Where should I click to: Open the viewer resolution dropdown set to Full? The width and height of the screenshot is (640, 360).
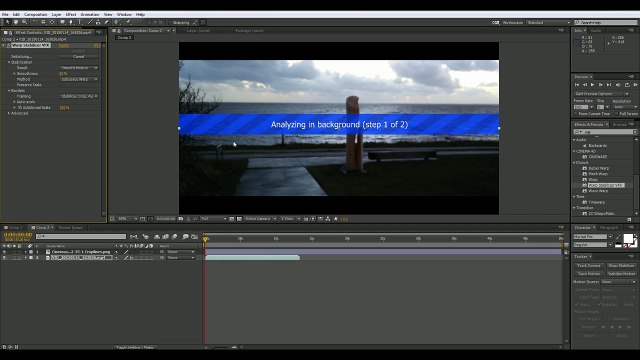click(214, 219)
